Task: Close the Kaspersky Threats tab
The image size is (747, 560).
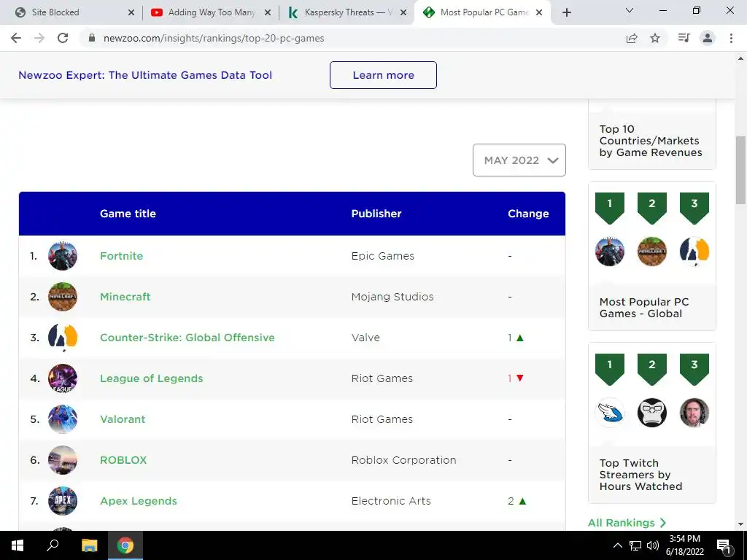Action: 403,12
